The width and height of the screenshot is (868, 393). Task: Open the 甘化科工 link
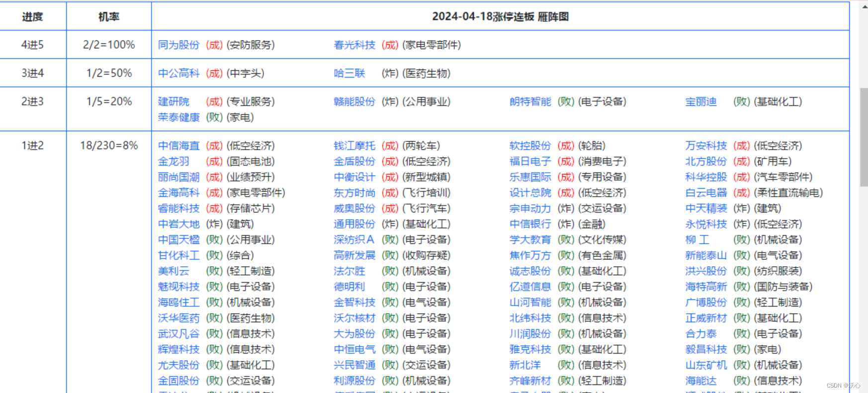pos(178,255)
